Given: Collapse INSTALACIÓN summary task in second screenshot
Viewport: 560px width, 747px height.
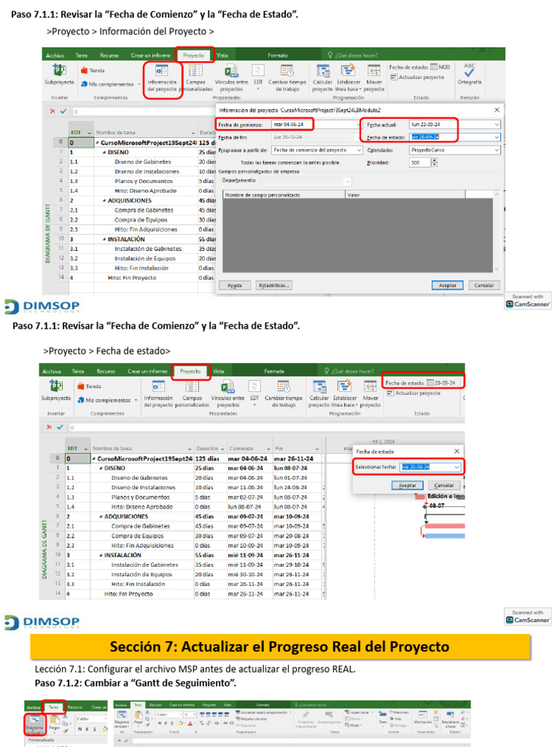Looking at the screenshot, I should point(101,555).
